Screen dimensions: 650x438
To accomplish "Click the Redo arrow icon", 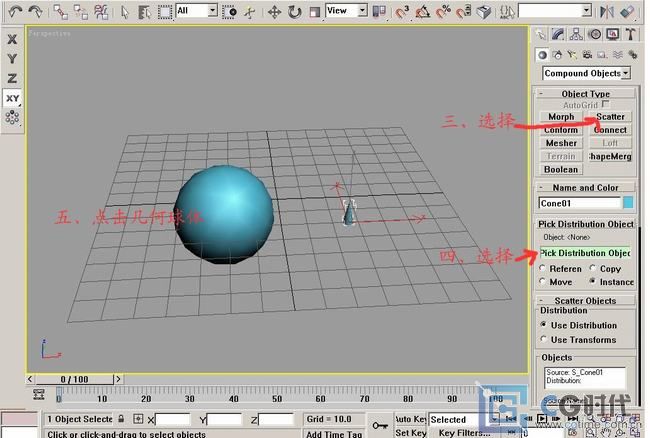I will [36, 12].
